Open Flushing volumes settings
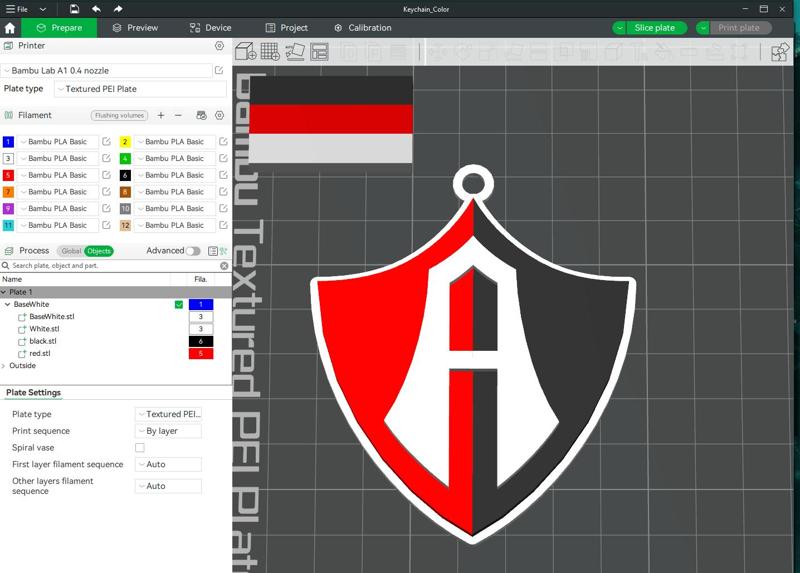The height and width of the screenshot is (573, 800). [x=119, y=115]
